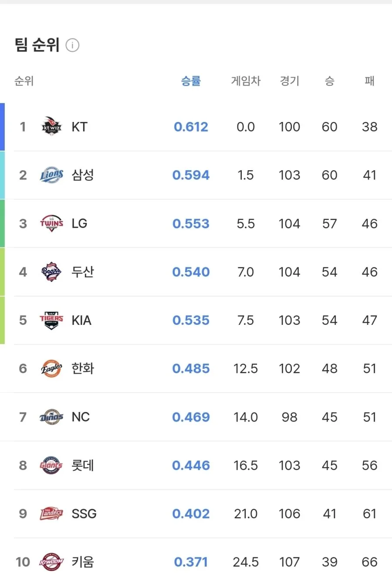Select the 승 column header
The image size is (392, 584).
click(x=329, y=81)
